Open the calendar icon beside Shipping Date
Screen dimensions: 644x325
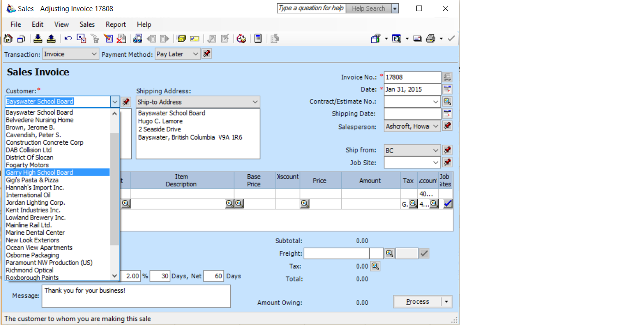pyautogui.click(x=447, y=114)
